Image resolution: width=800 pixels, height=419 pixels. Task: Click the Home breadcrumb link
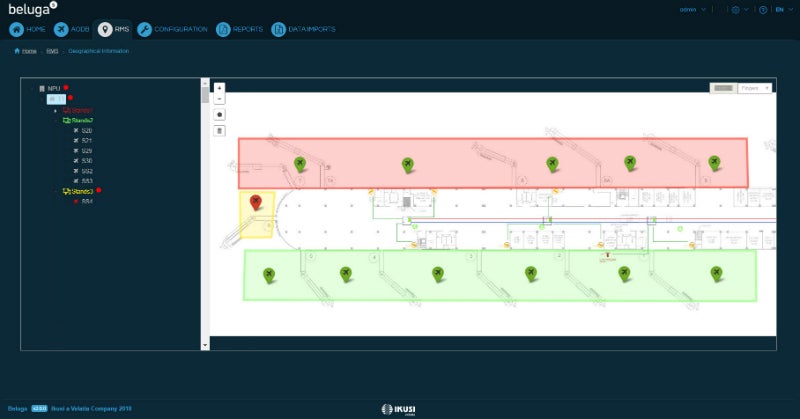click(28, 50)
